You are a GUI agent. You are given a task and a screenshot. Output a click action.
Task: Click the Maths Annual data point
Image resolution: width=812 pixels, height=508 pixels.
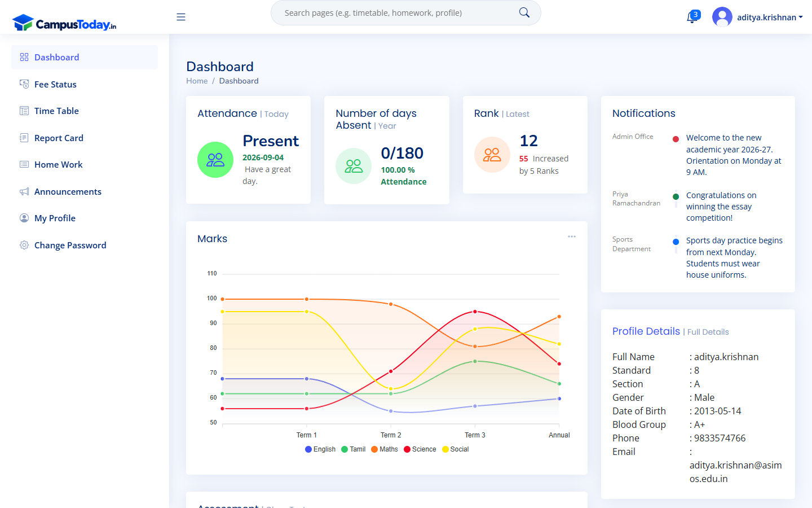(559, 317)
